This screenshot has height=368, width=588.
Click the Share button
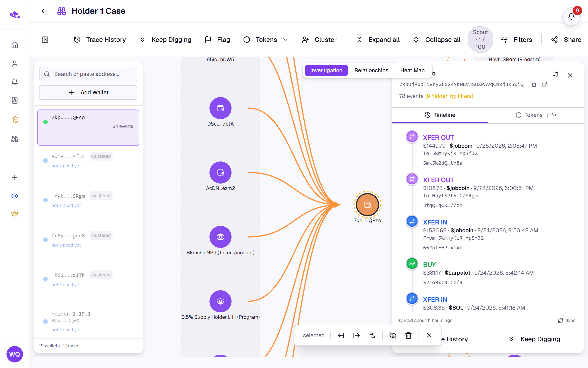tap(566, 40)
